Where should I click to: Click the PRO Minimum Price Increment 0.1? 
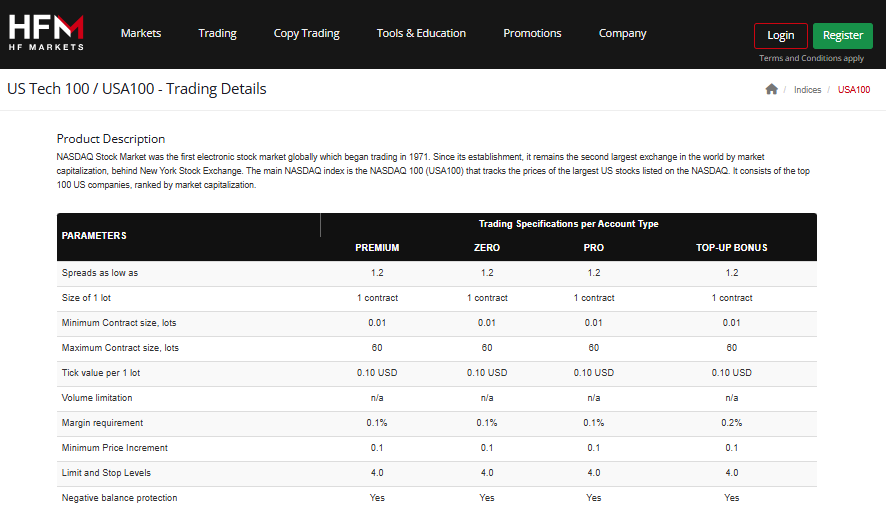[x=593, y=448]
